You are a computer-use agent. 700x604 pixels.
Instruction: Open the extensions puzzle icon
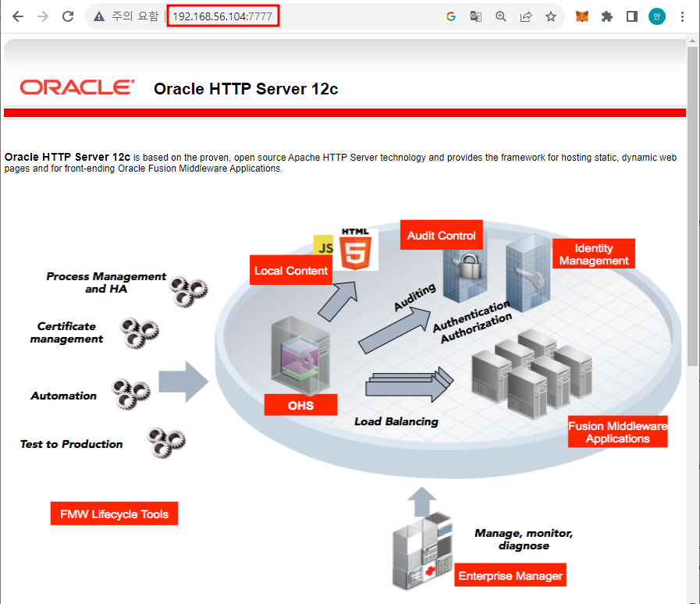606,16
